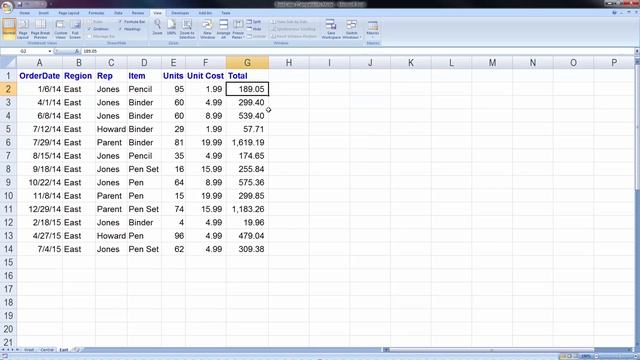Image resolution: width=640 pixels, height=360 pixels.
Task: Open the Macros dropdown
Action: (373, 29)
